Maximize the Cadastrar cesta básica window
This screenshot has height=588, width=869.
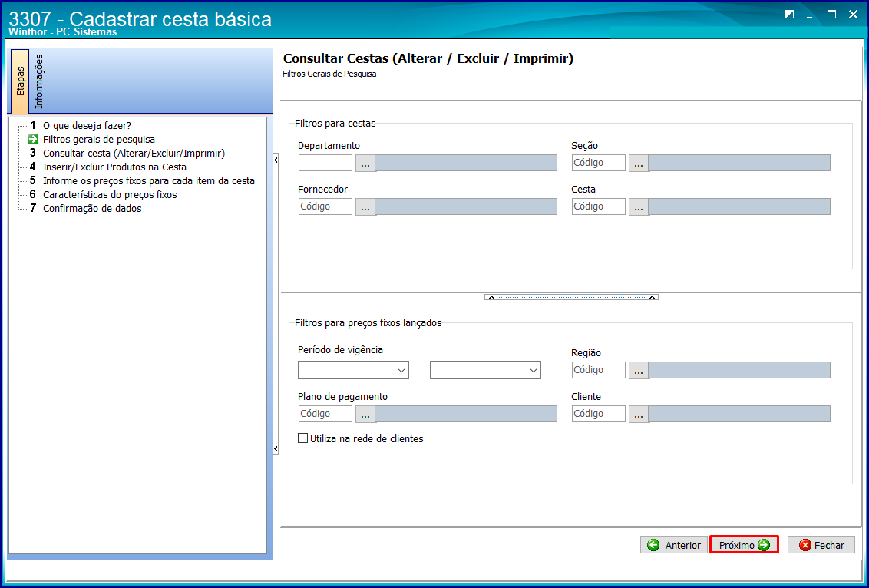[832, 15]
